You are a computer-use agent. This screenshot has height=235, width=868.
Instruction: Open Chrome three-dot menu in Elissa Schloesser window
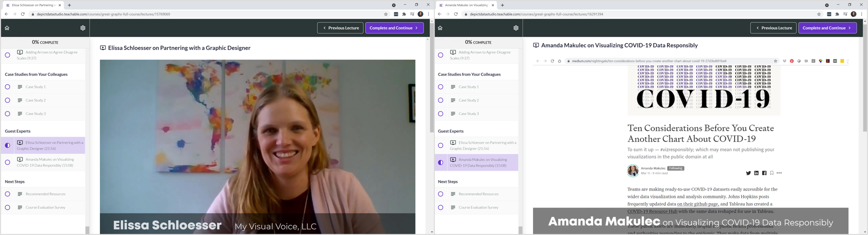tap(429, 14)
